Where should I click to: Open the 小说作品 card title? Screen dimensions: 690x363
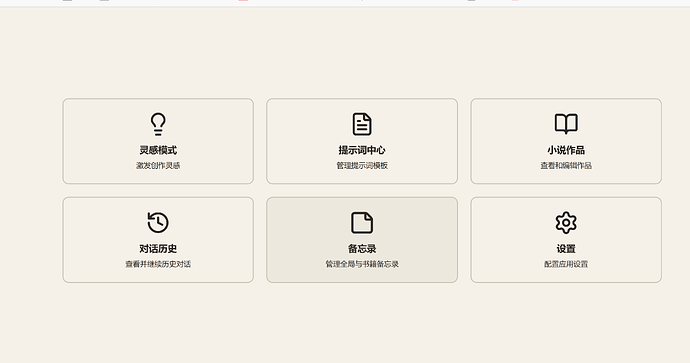click(566, 150)
